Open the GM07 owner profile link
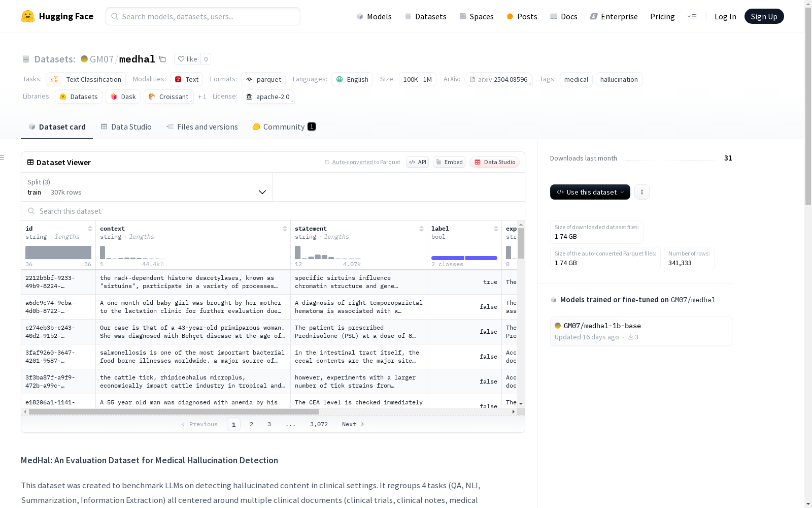 click(101, 59)
